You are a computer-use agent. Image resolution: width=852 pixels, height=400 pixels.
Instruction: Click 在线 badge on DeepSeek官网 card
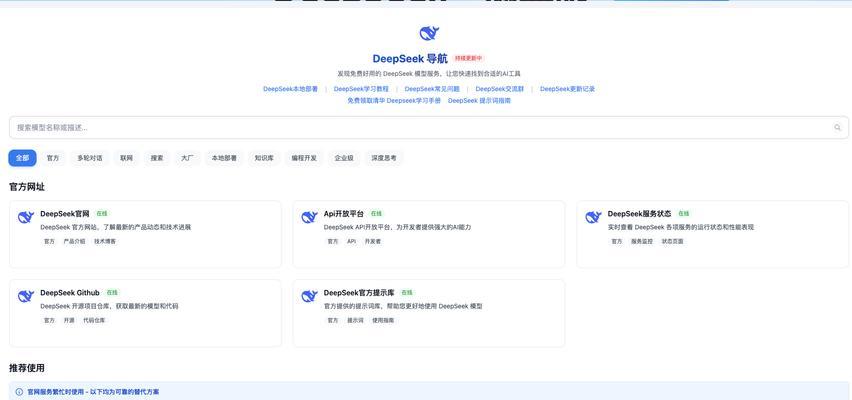pos(102,214)
